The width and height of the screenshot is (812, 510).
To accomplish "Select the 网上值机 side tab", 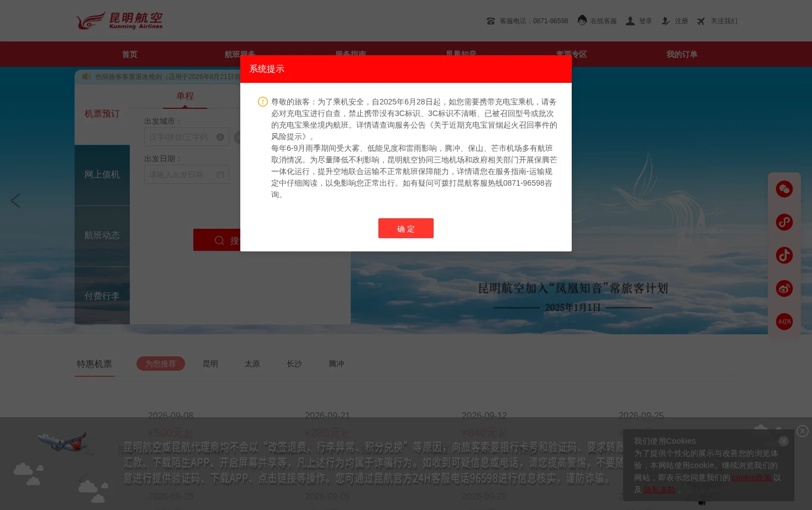I will (102, 175).
